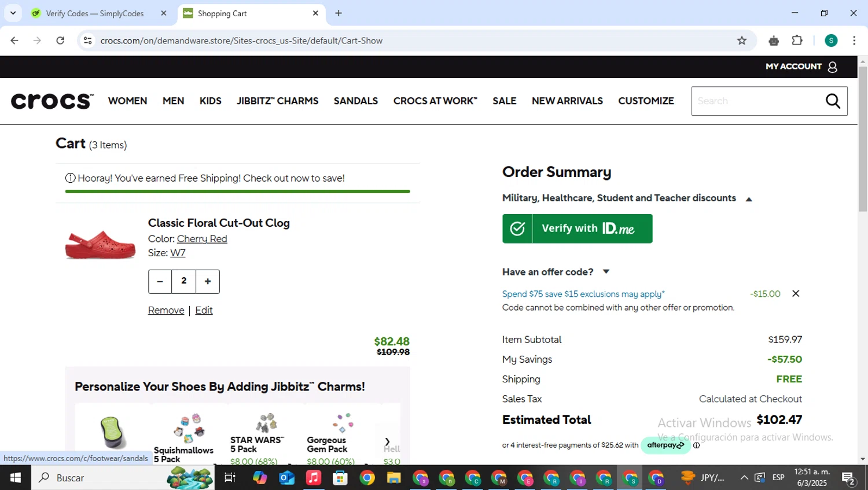Click the search magnifier icon
Screen dimensions: 868x490
point(833,101)
